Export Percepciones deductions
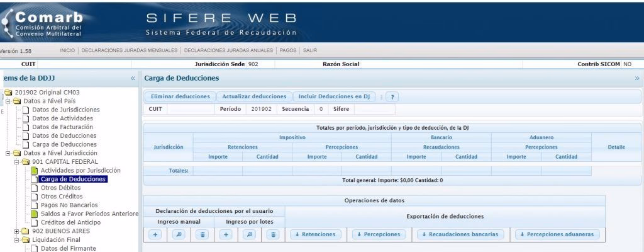 (x=379, y=234)
